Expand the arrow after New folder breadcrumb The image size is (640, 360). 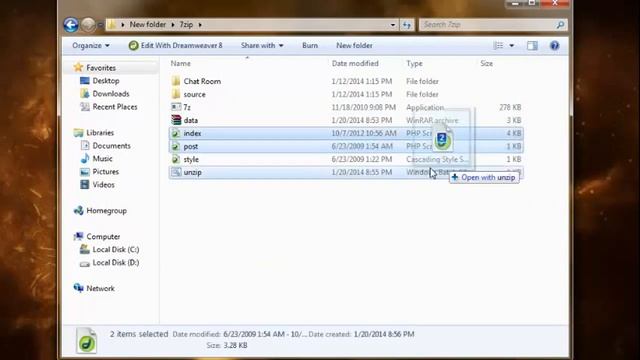(x=173, y=24)
